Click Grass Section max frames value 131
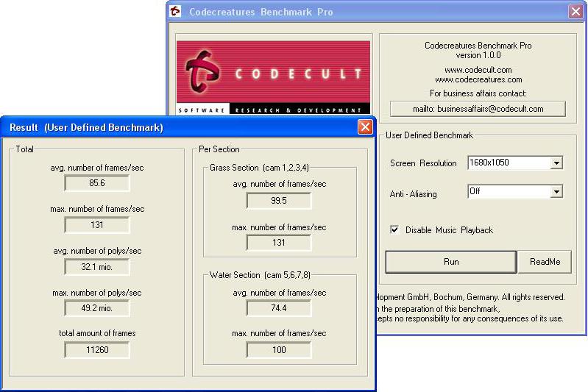 [279, 243]
